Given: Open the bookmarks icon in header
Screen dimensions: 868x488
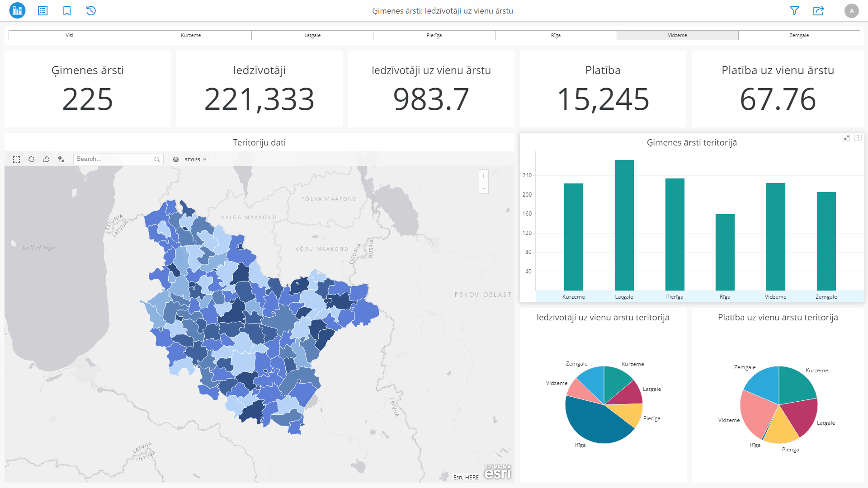Looking at the screenshot, I should 67,11.
